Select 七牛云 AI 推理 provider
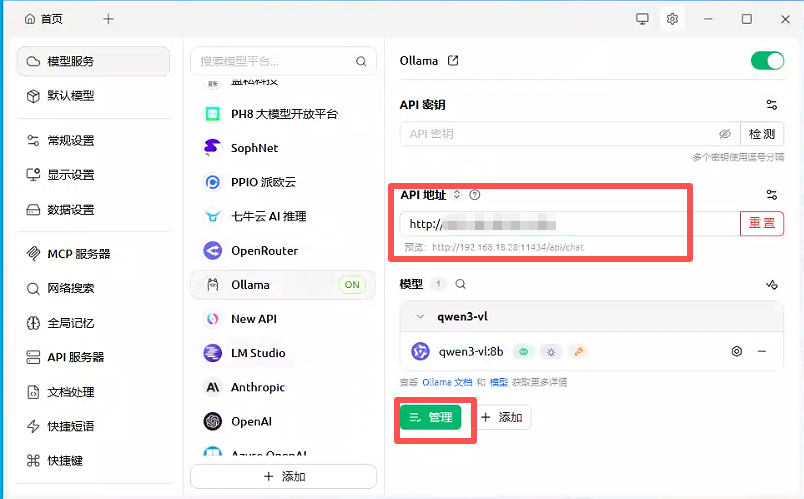This screenshot has width=804, height=499. click(283, 216)
